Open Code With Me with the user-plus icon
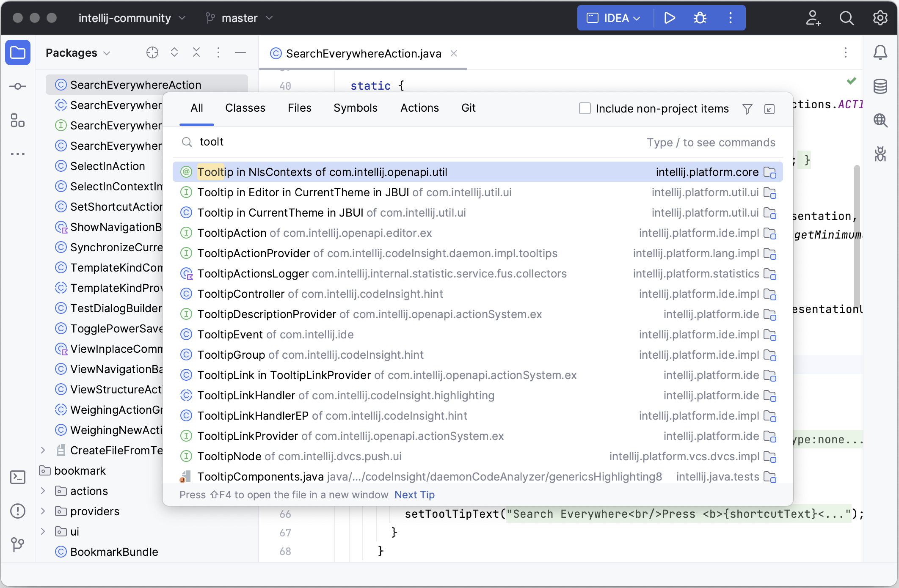The width and height of the screenshot is (899, 588). click(x=813, y=18)
